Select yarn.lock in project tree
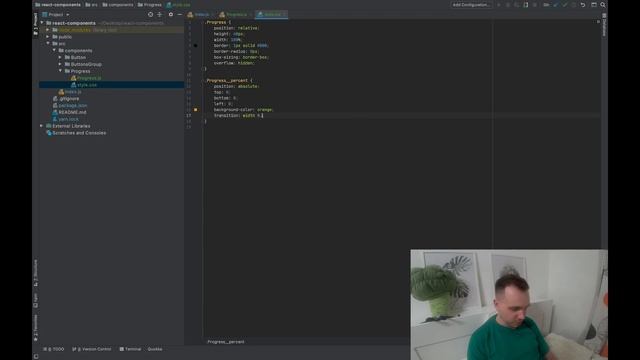Image resolution: width=640 pixels, height=360 pixels. (x=68, y=119)
